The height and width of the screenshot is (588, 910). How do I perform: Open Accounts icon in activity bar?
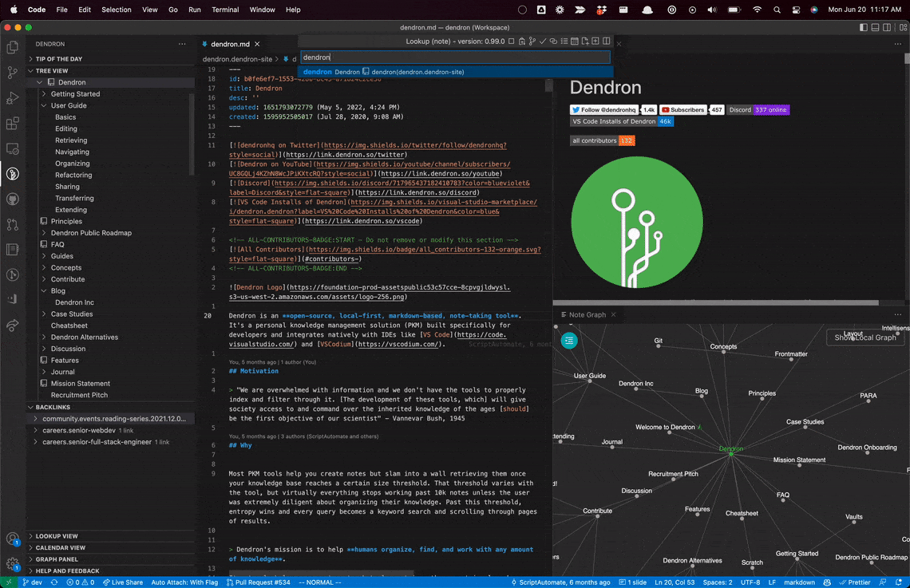(x=12, y=539)
